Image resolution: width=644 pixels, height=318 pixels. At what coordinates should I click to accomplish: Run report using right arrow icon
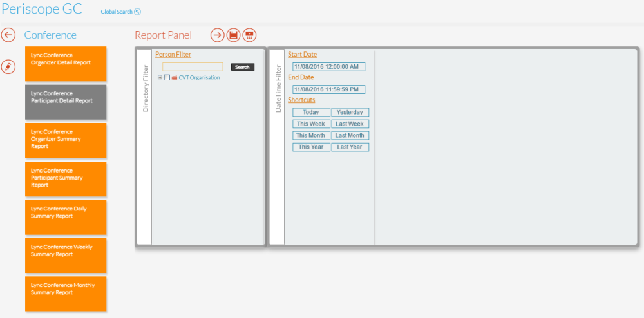point(218,35)
